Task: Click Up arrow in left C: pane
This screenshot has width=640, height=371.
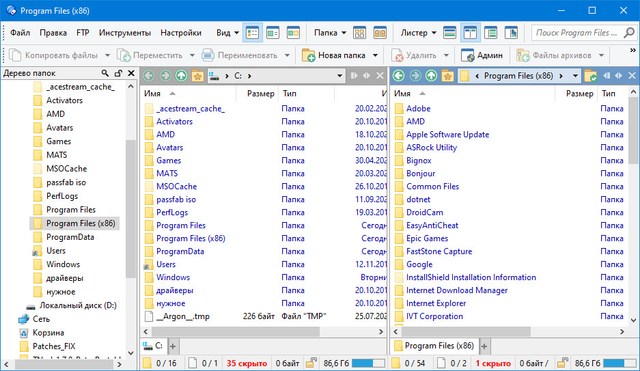Action: pos(181,76)
